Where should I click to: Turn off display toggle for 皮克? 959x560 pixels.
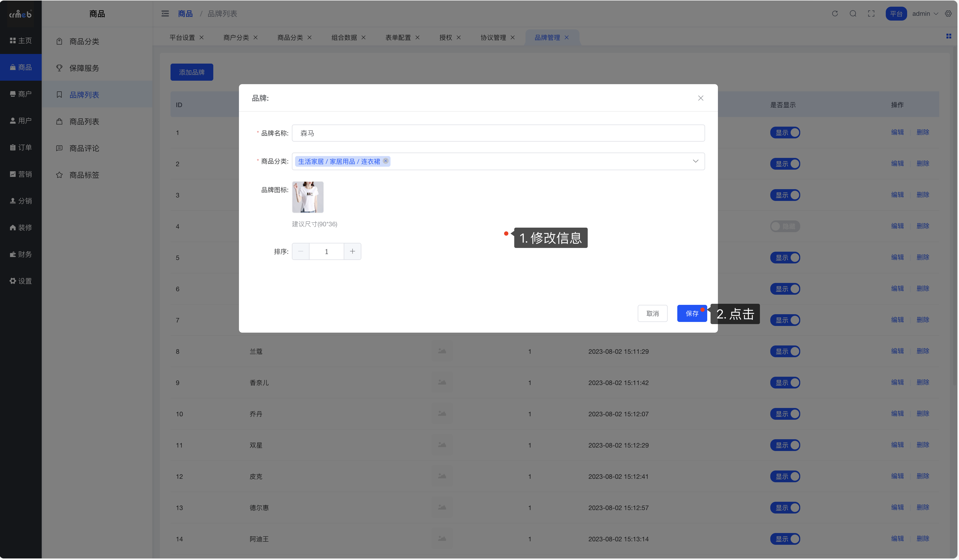(x=785, y=476)
